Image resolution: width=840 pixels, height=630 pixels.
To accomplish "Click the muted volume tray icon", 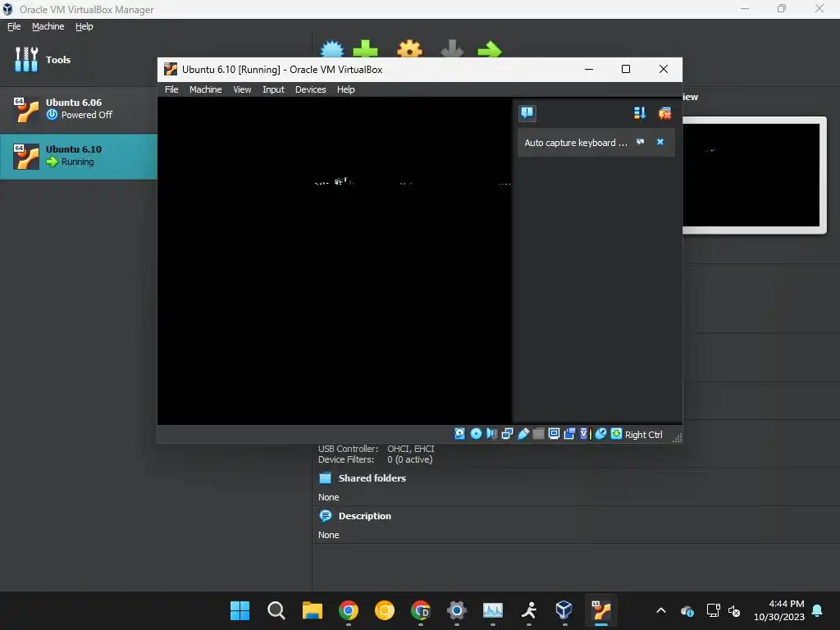I will [x=734, y=610].
